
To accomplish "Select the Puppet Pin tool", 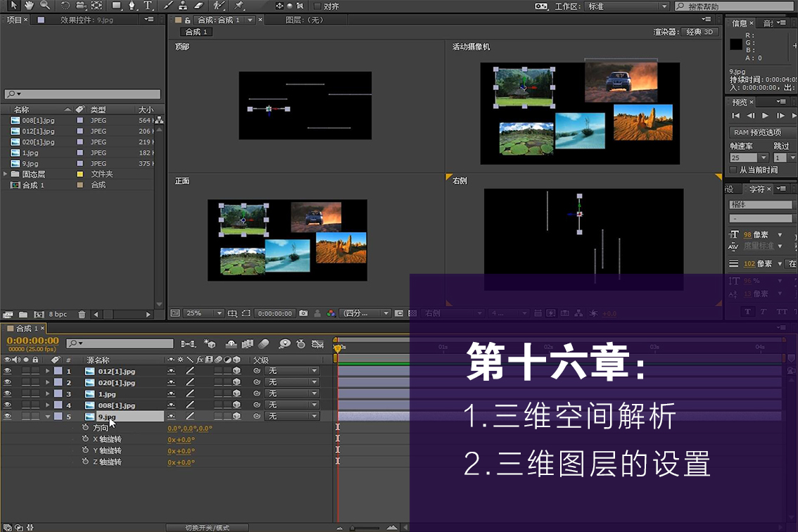I will 238,6.
